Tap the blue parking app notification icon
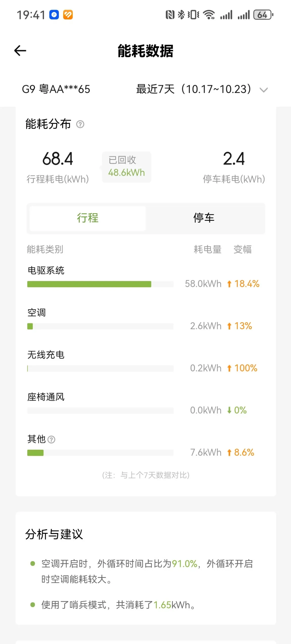 point(54,15)
